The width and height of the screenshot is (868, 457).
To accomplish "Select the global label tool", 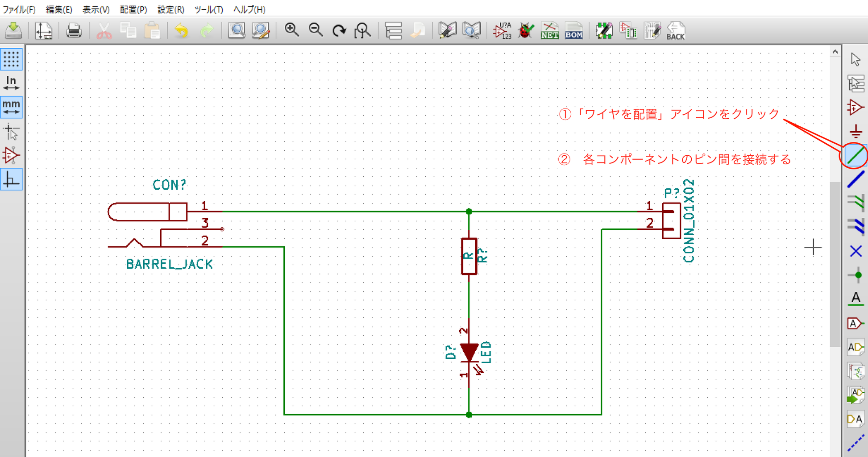I will point(856,323).
